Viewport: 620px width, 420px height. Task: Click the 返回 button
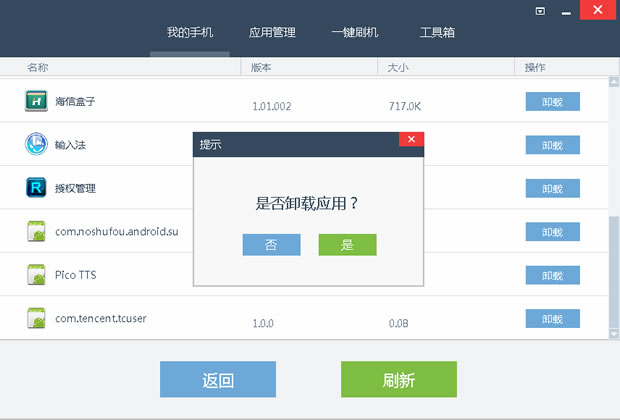218,379
